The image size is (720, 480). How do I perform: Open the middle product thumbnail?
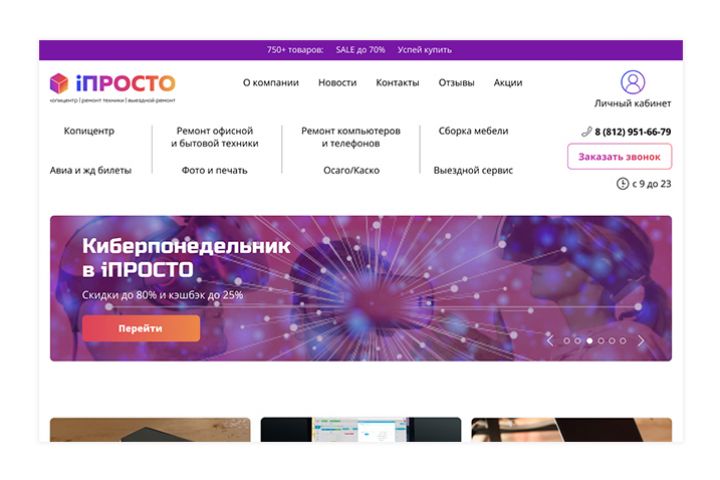(x=361, y=429)
